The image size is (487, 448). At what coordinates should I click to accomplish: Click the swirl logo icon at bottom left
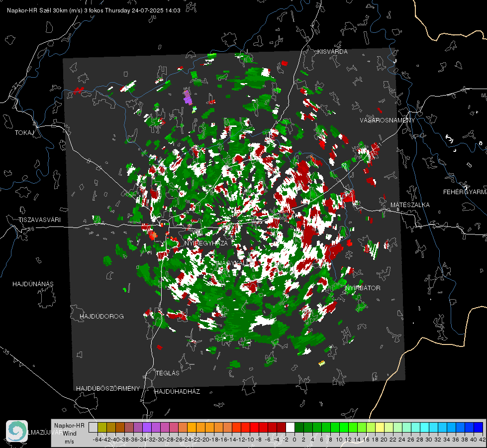coord(17,431)
